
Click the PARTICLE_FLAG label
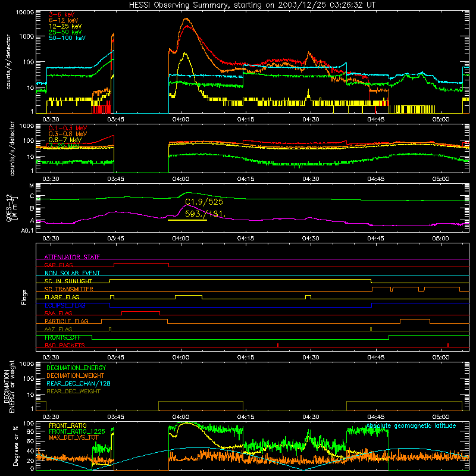[67, 321]
